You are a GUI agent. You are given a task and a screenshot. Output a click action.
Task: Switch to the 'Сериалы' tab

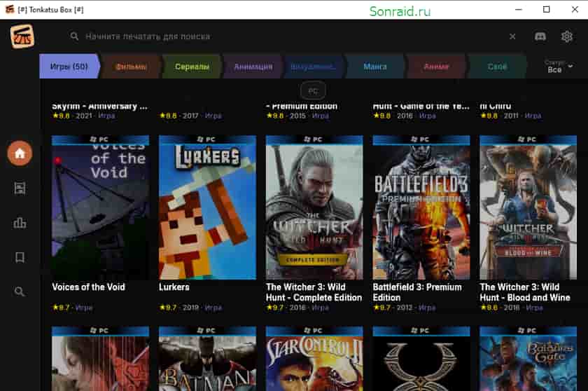coord(192,67)
